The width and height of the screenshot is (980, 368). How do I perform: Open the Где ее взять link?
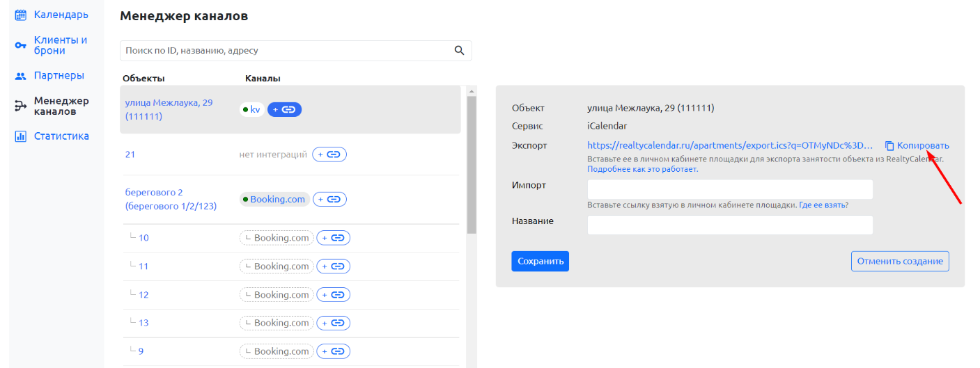coord(823,205)
